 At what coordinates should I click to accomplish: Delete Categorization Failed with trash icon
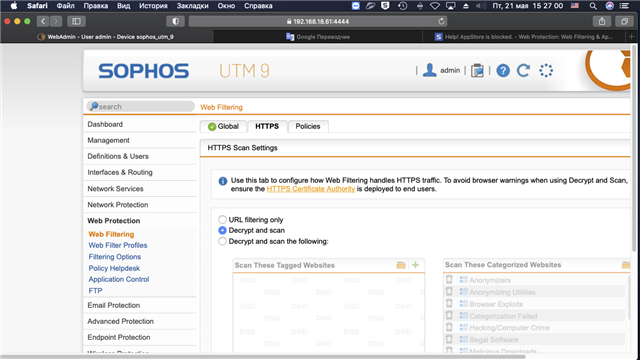(449, 315)
